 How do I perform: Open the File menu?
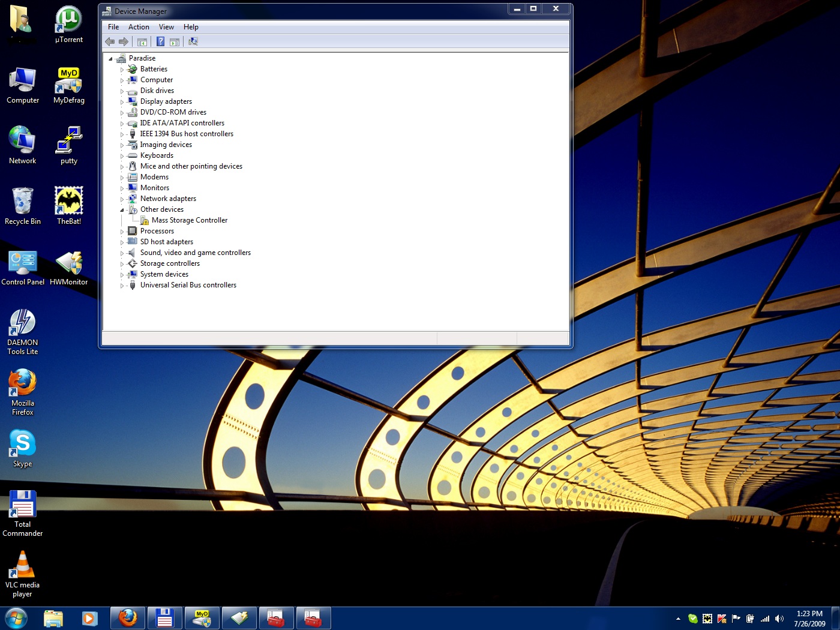point(113,27)
